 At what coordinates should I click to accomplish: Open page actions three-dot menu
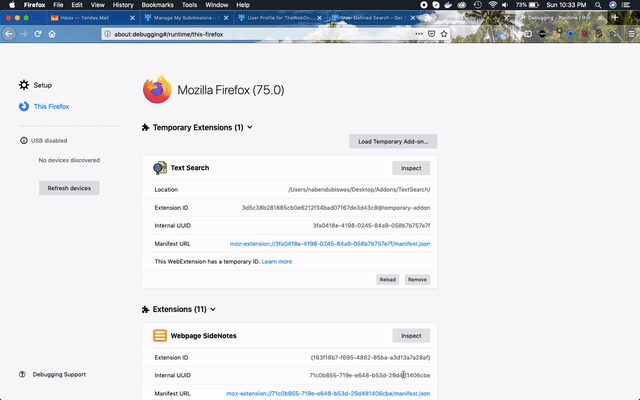pyautogui.click(x=419, y=34)
